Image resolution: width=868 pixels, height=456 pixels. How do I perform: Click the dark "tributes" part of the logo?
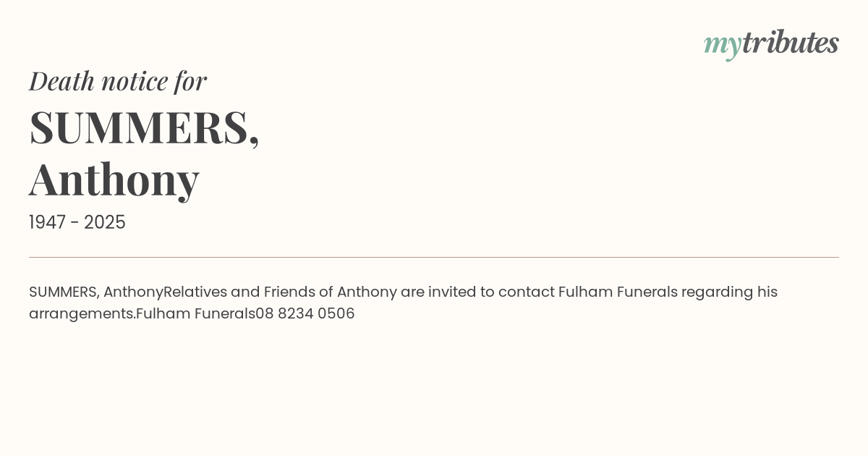pos(790,43)
